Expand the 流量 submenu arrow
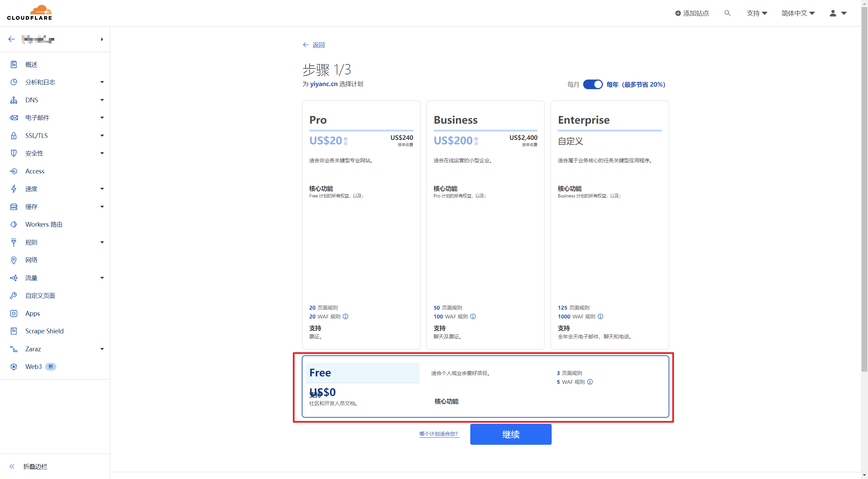The image size is (868, 479). [102, 278]
